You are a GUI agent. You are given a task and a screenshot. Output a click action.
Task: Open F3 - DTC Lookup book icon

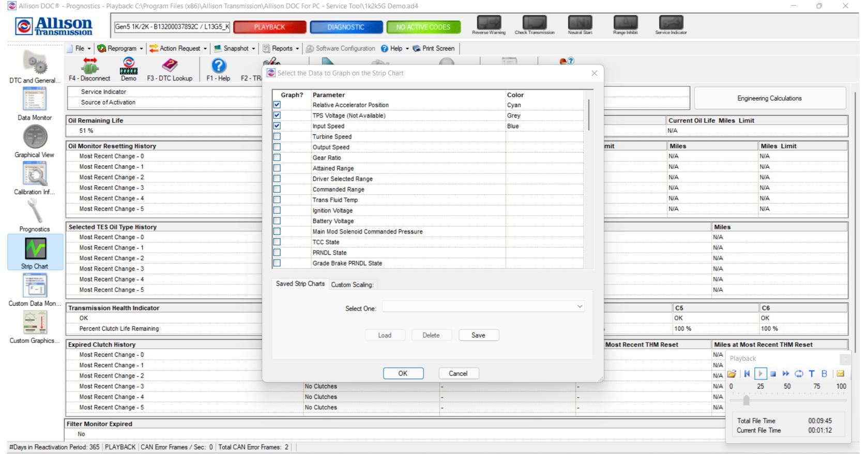click(x=170, y=66)
